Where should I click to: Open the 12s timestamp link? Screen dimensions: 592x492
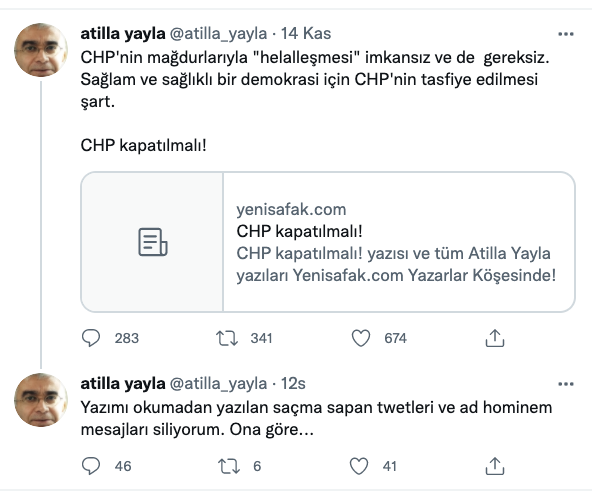pyautogui.click(x=293, y=384)
